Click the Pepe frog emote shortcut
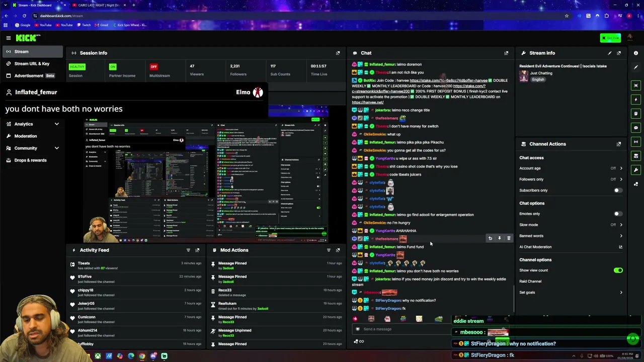Screen dimensions: 644x362 click(439, 319)
